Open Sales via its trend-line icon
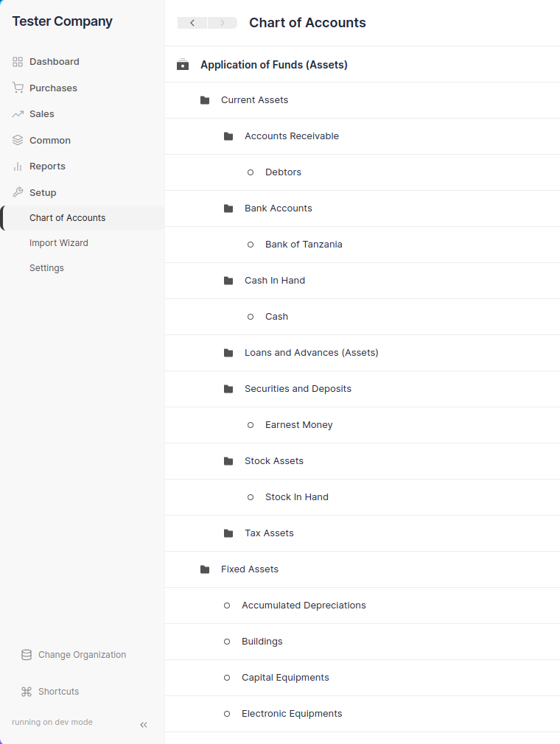This screenshot has width=560, height=744. pos(16,113)
